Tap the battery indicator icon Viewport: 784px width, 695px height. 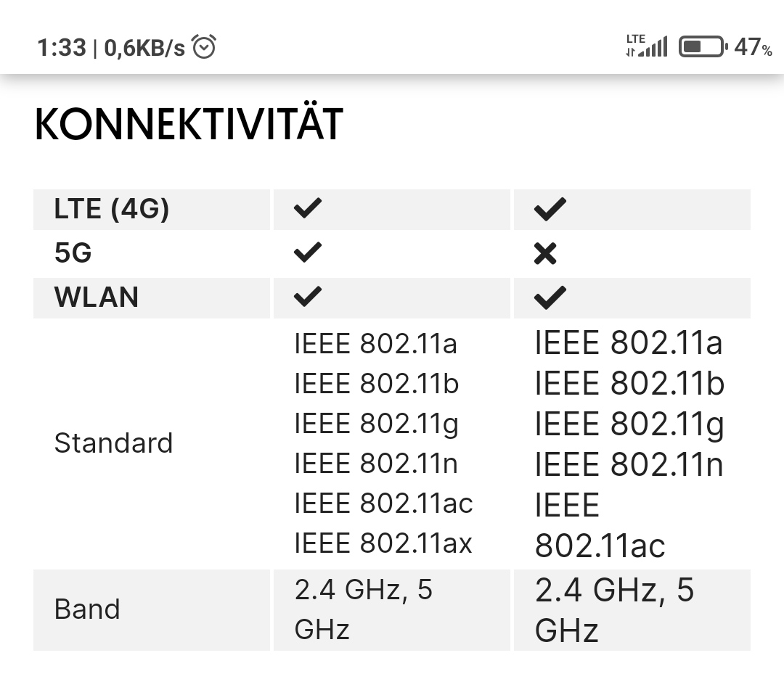pos(703,47)
